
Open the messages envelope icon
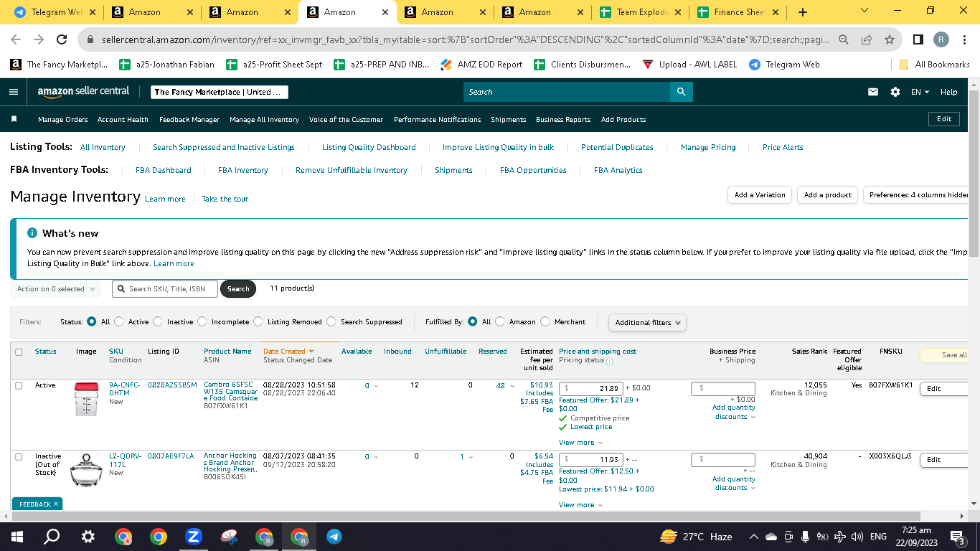click(x=873, y=92)
